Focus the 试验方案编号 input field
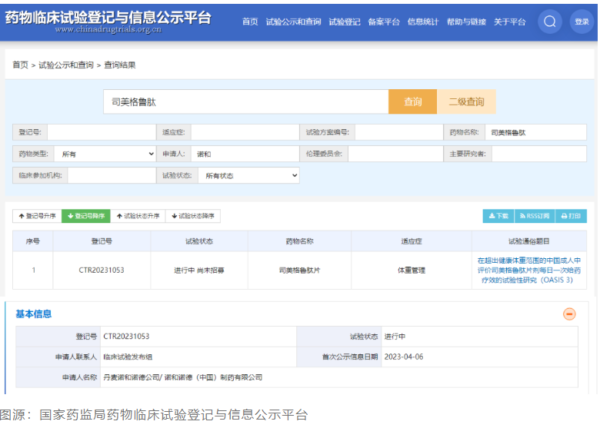 point(399,132)
